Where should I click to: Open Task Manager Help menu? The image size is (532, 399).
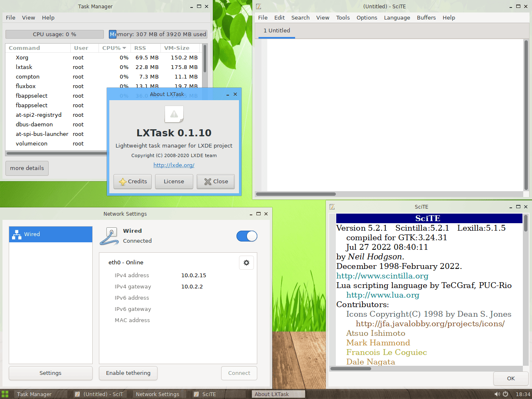tap(48, 17)
